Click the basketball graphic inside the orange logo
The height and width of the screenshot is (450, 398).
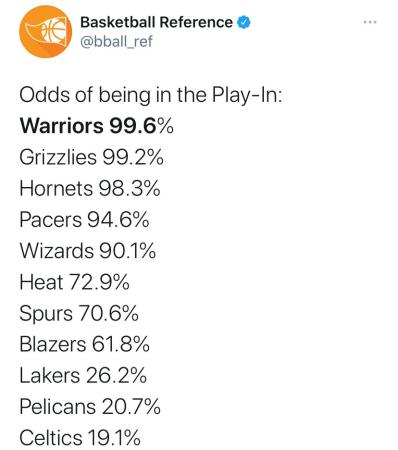(55, 30)
